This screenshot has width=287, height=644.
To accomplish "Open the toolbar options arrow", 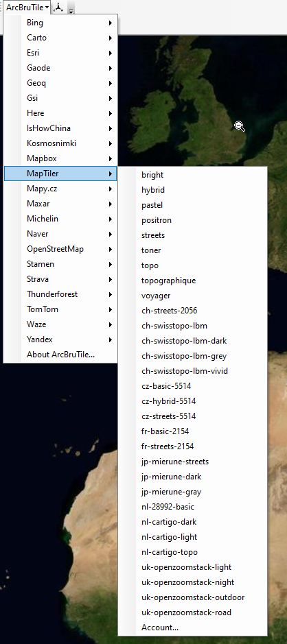I will [71, 9].
